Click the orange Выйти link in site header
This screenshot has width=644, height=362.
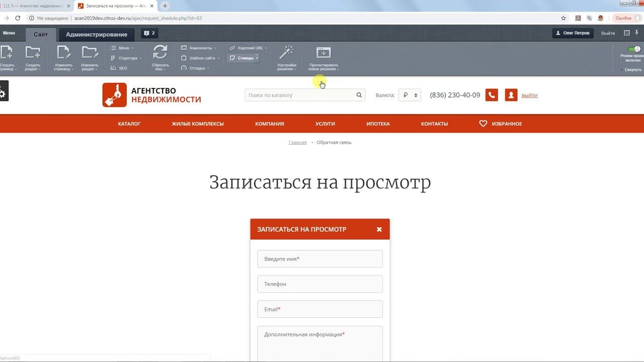pos(529,95)
